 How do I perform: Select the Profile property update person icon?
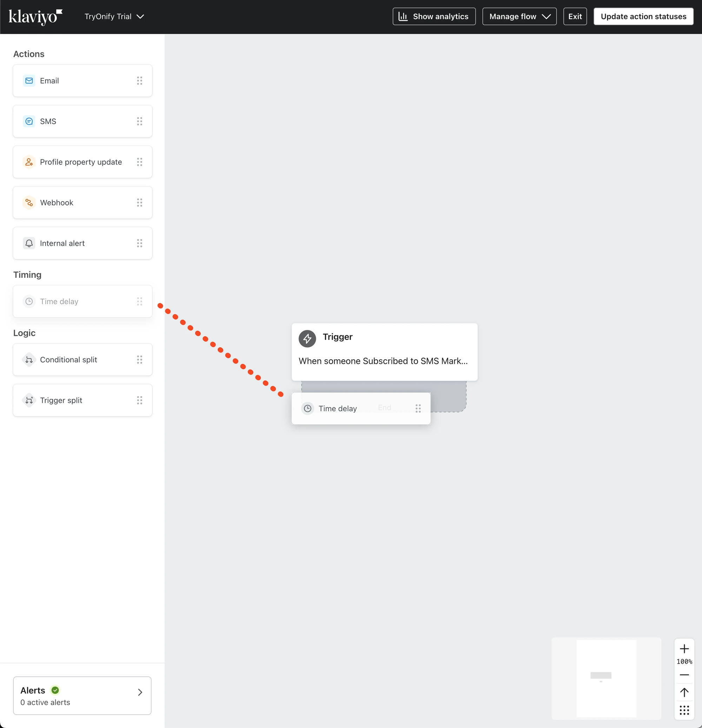29,162
